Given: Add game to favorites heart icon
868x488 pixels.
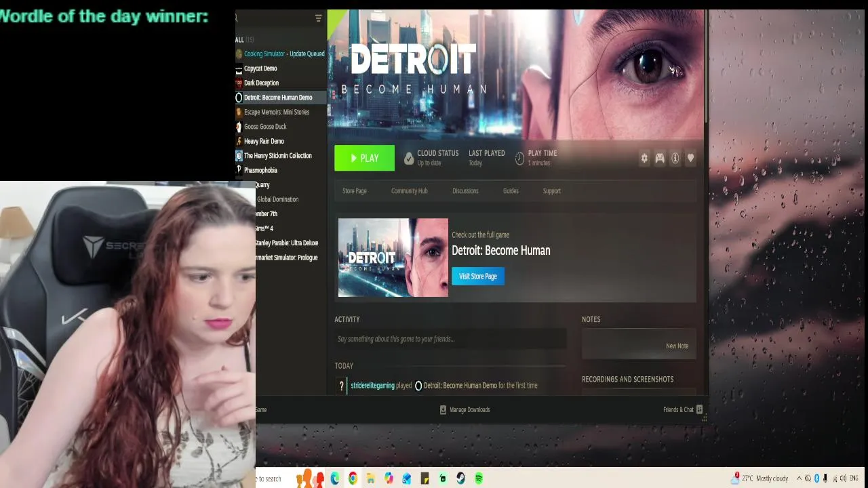Looking at the screenshot, I should 690,158.
